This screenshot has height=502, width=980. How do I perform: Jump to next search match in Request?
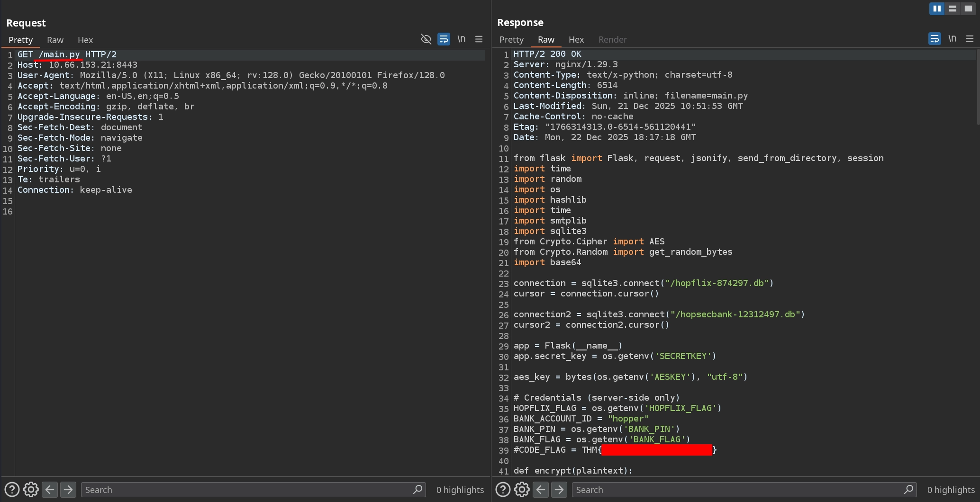[68, 489]
